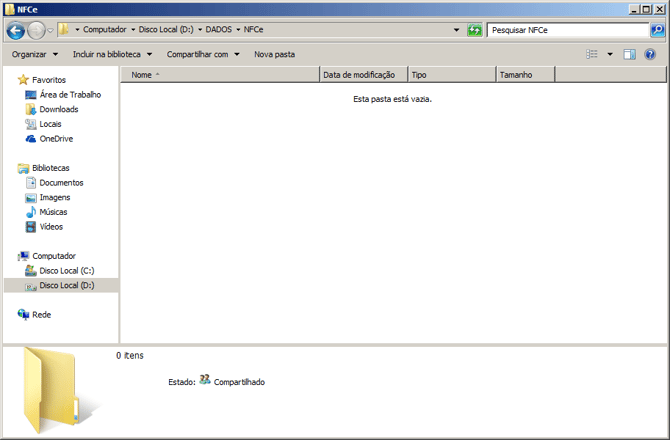670x440 pixels.
Task: Click the search magnifier icon
Action: tap(657, 30)
